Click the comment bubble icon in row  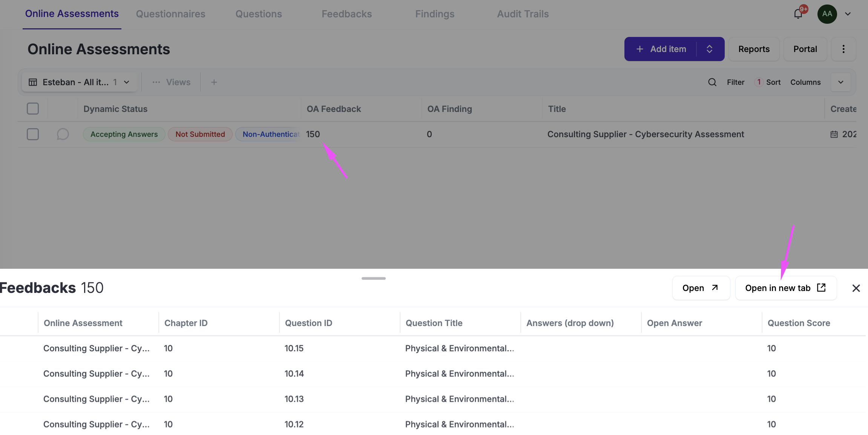pyautogui.click(x=63, y=134)
